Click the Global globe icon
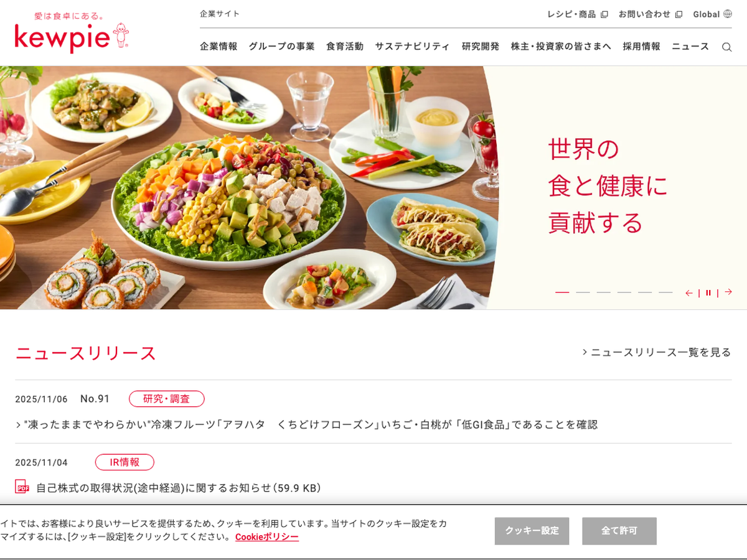The width and height of the screenshot is (747, 560). [728, 14]
